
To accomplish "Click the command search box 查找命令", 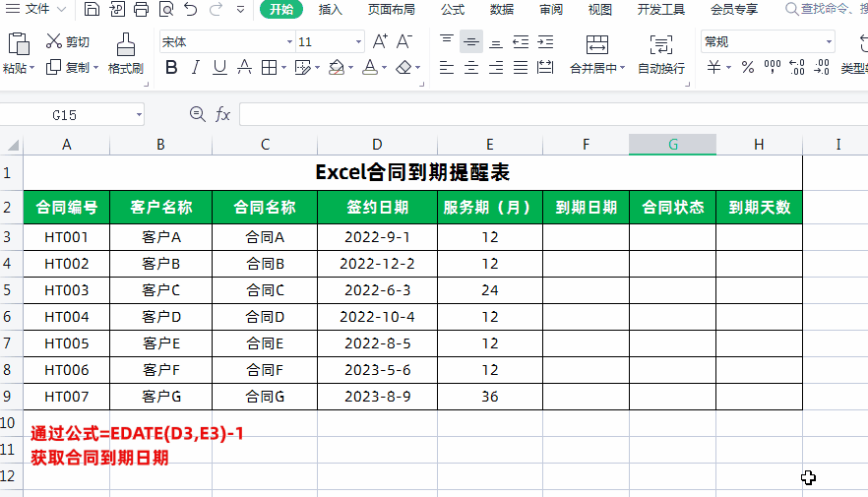I will tap(825, 9).
